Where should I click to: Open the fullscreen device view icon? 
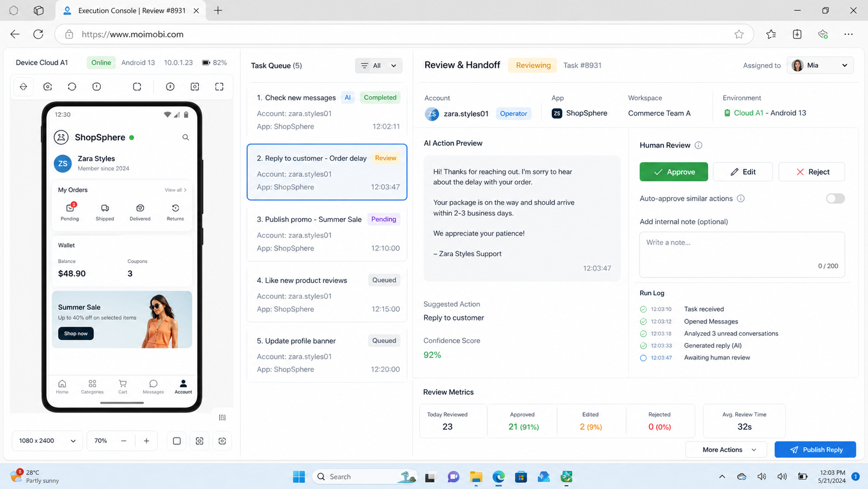click(x=220, y=87)
